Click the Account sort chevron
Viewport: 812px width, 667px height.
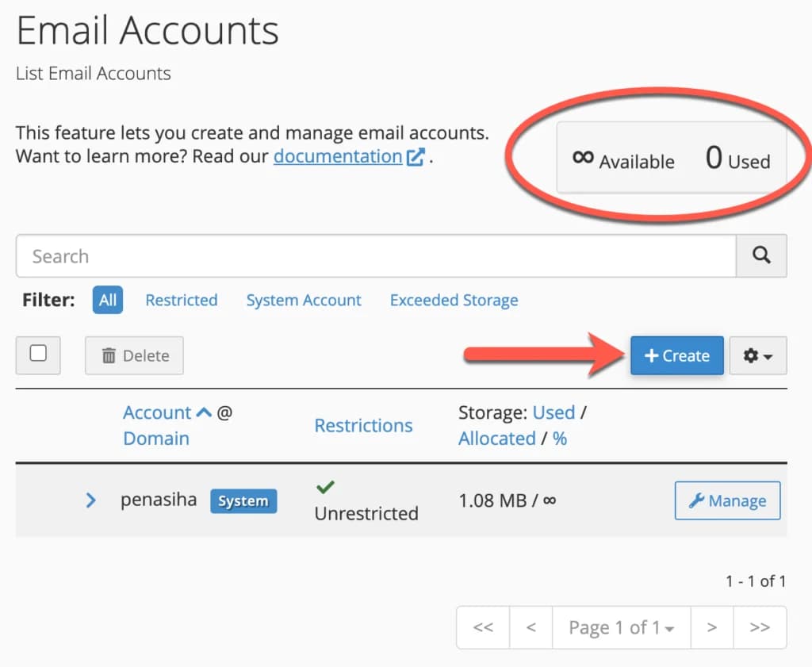pyautogui.click(x=203, y=412)
